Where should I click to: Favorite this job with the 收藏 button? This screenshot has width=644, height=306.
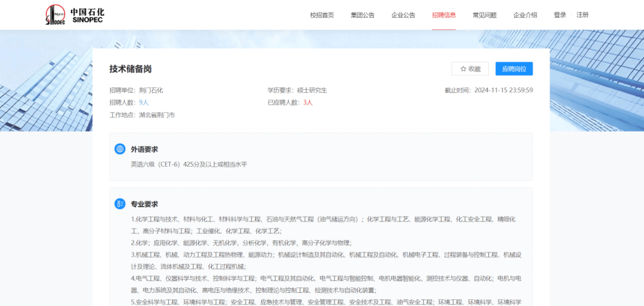470,69
